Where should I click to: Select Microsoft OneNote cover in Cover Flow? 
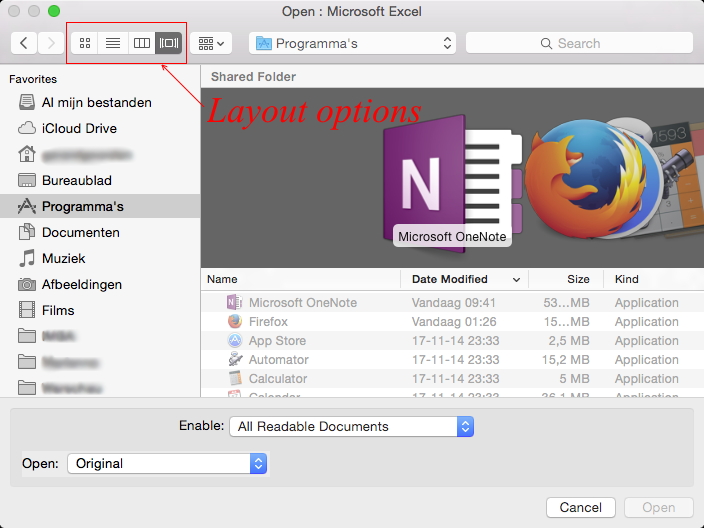click(451, 182)
